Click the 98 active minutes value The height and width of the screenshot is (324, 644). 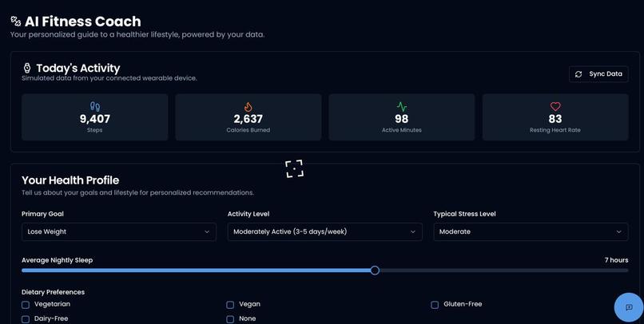402,119
